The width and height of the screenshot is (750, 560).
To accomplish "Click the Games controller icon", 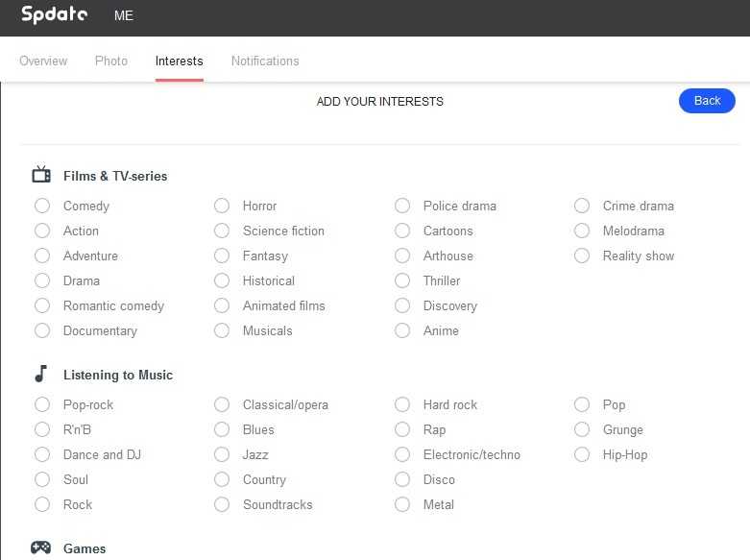I will (40, 548).
